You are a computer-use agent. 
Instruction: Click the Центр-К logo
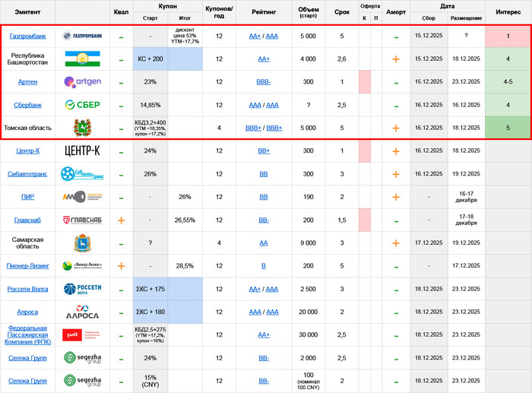(82, 151)
